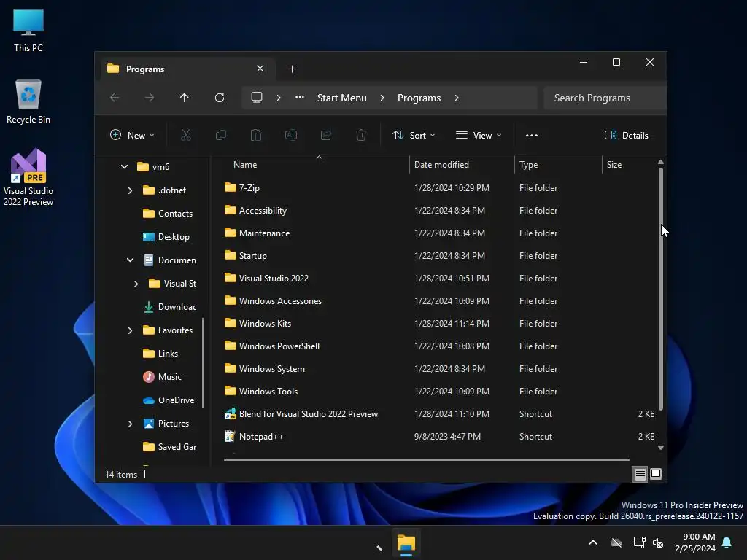Expand the .dotnet tree node
This screenshot has width=747, height=560.
pyautogui.click(x=130, y=190)
